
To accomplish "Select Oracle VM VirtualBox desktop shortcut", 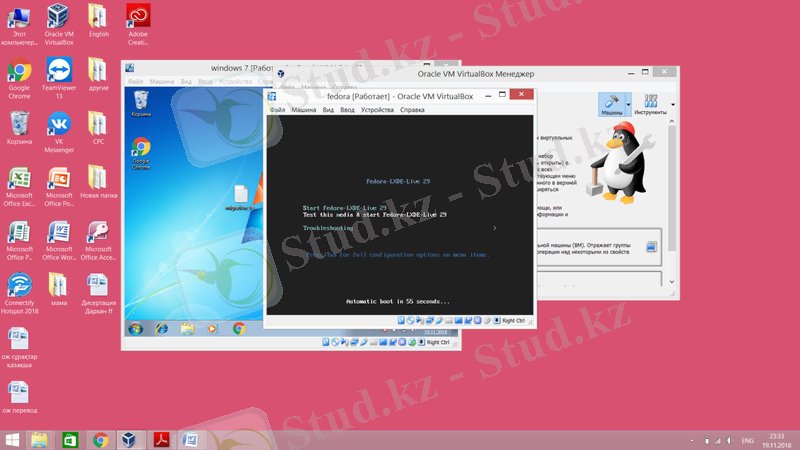I will (x=59, y=24).
